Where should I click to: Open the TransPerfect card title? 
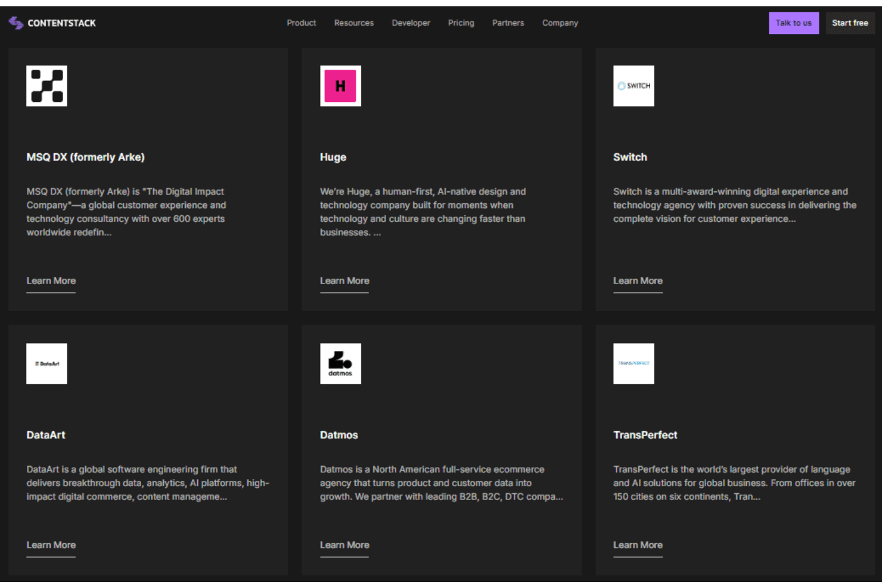pos(645,435)
